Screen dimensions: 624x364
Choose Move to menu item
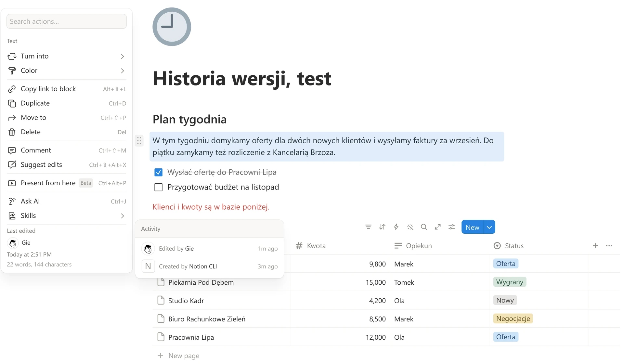66,118
